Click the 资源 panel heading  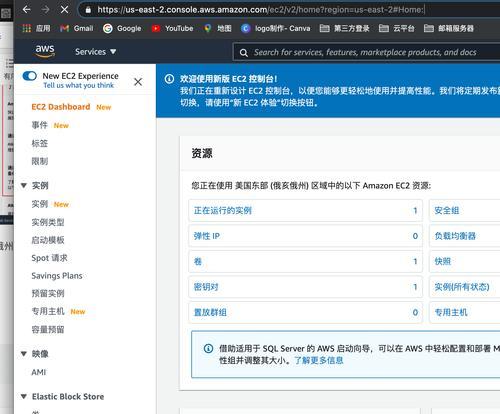[202, 153]
